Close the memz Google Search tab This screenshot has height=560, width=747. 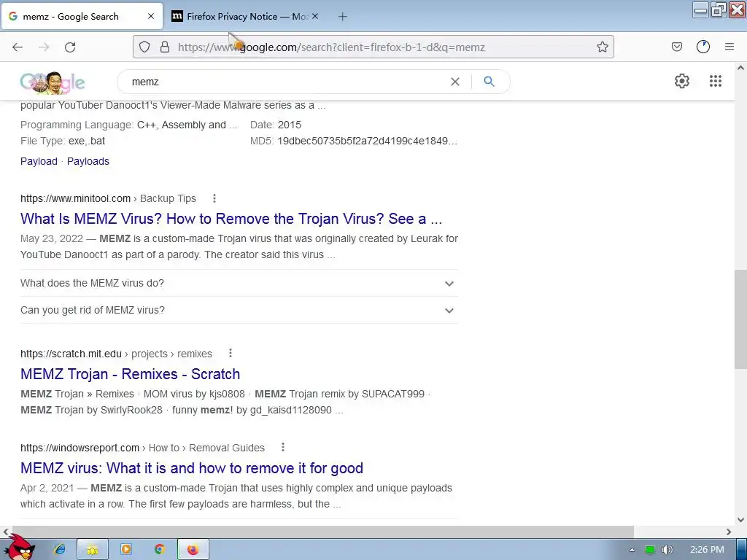coord(151,16)
